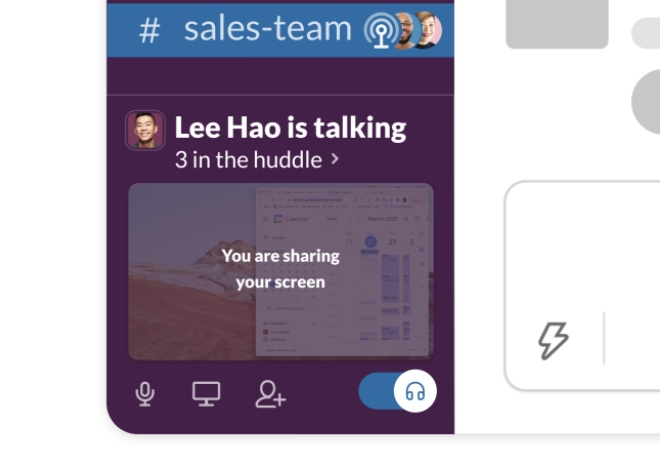Viewport: 660px width, 450px height.
Task: Click the lightning bolt shortcuts icon
Action: click(553, 341)
